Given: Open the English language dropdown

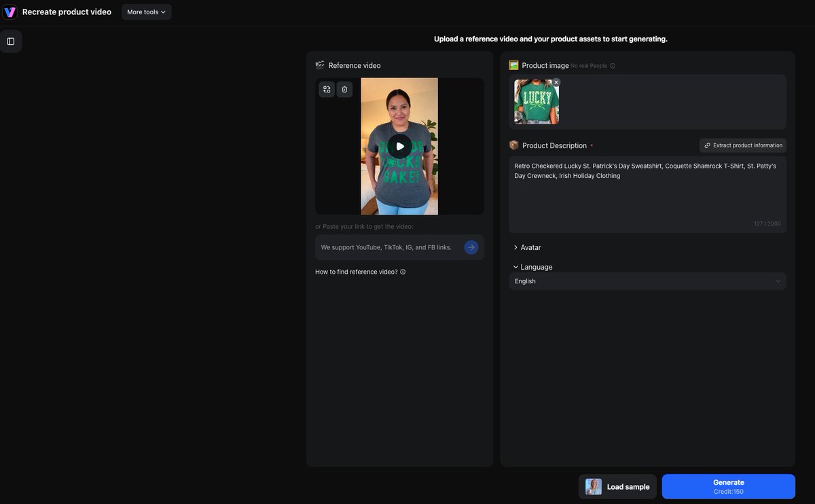Looking at the screenshot, I should tap(648, 281).
